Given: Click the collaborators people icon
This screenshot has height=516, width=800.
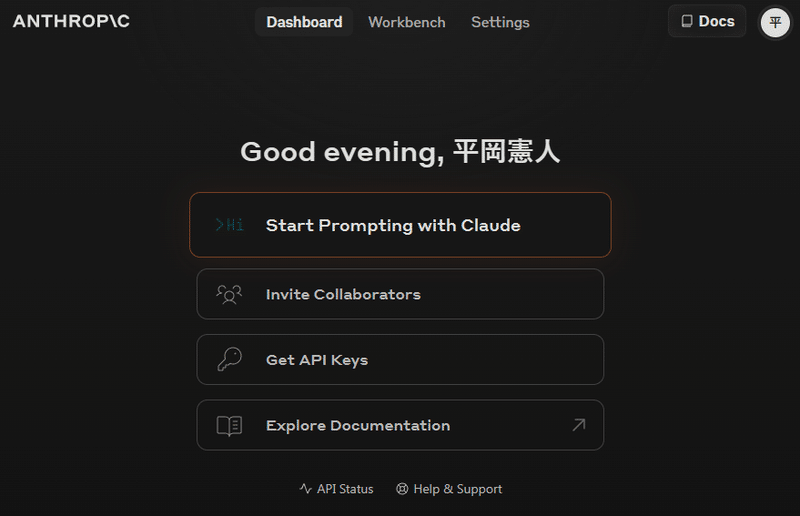Looking at the screenshot, I should (229, 294).
